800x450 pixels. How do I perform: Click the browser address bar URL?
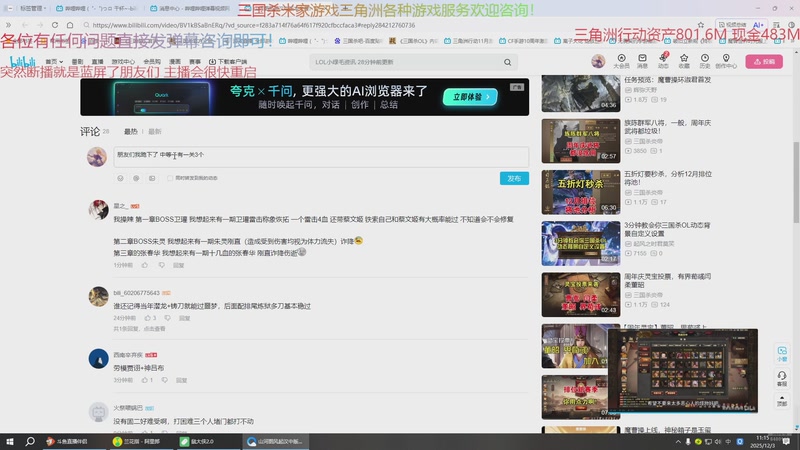(254, 25)
